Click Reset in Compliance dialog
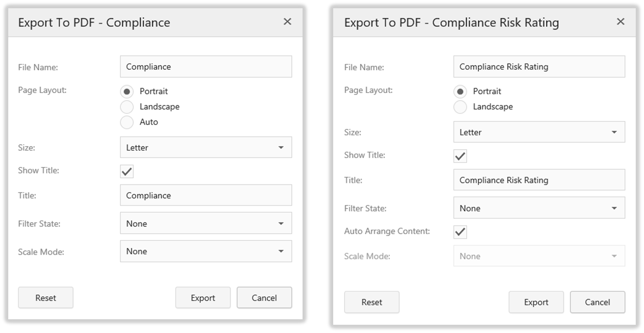This screenshot has width=644, height=333. tap(46, 298)
